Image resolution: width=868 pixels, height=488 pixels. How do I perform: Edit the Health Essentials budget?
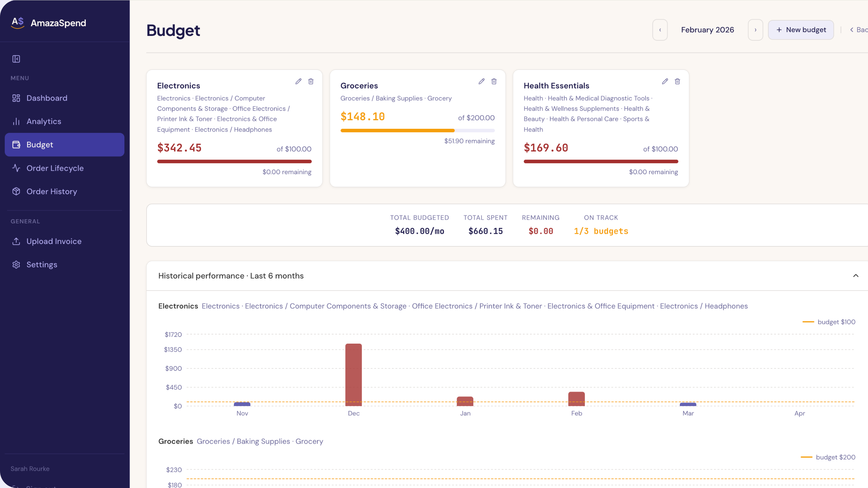click(665, 81)
